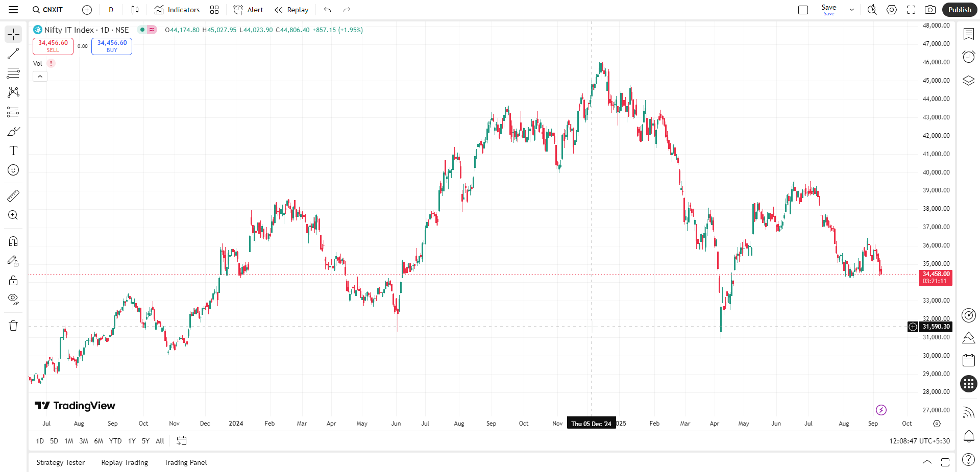The height and width of the screenshot is (472, 980).
Task: Toggle lock all drawing tools
Action: pos(13,280)
